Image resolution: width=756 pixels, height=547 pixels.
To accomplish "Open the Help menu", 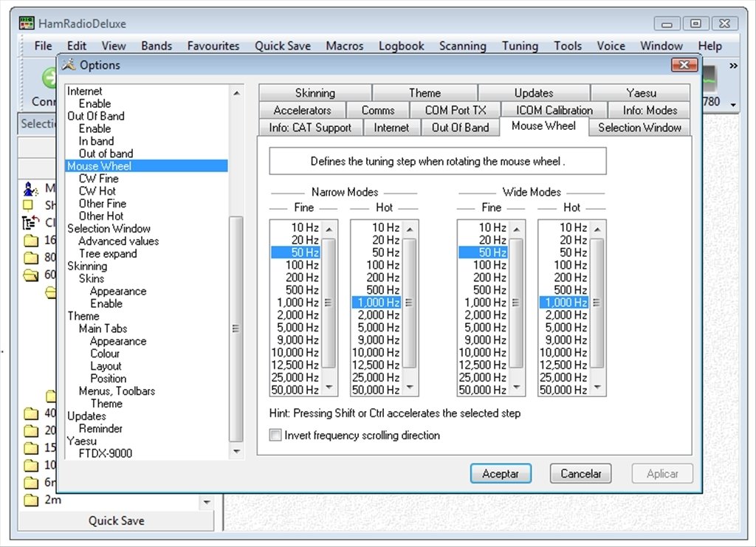I will click(x=710, y=46).
